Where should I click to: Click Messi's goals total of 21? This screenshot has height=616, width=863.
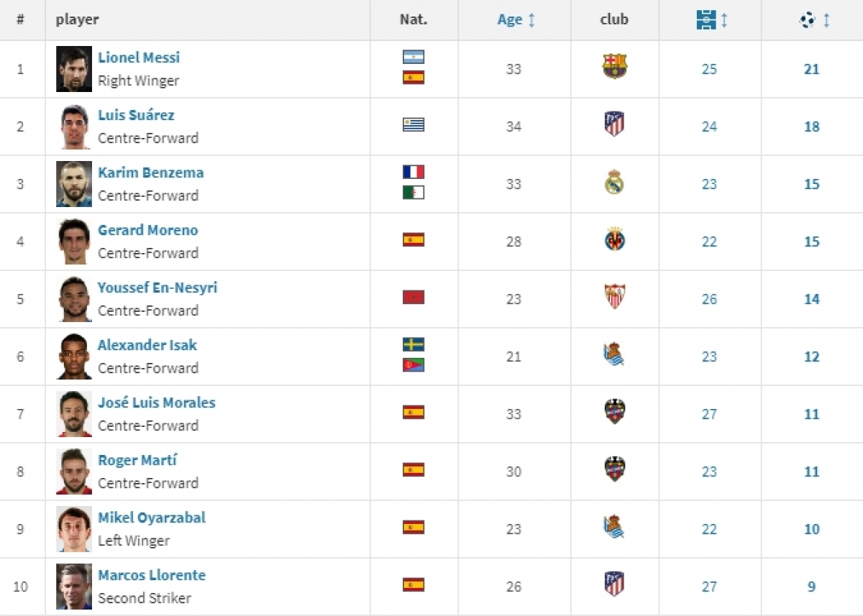(812, 69)
